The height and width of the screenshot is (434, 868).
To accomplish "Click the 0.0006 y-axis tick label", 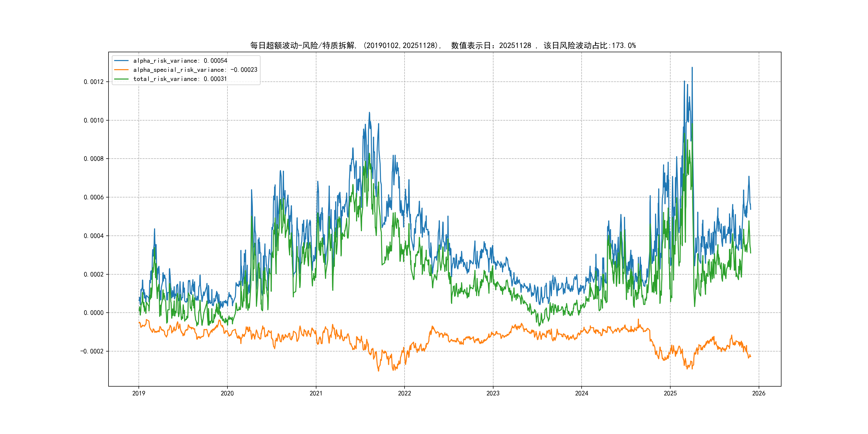I will coord(94,197).
